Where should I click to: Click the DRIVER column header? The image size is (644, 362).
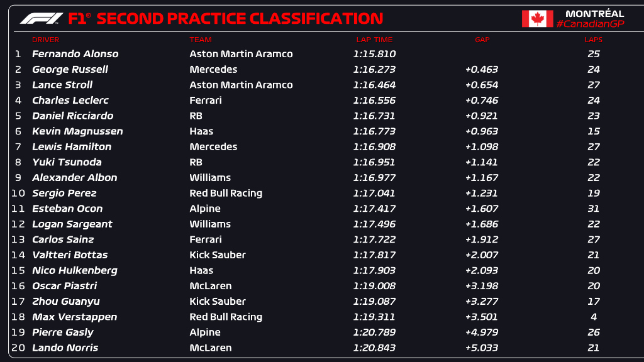(46, 40)
